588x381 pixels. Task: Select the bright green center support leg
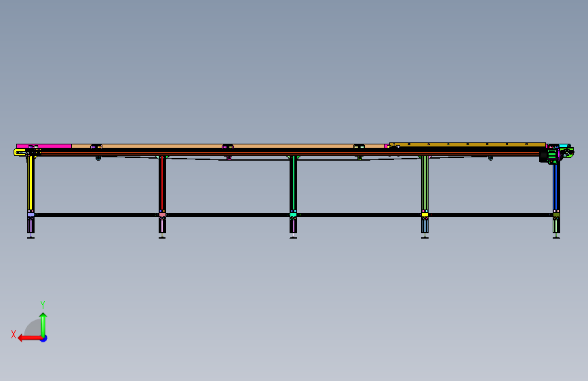pyautogui.click(x=293, y=183)
